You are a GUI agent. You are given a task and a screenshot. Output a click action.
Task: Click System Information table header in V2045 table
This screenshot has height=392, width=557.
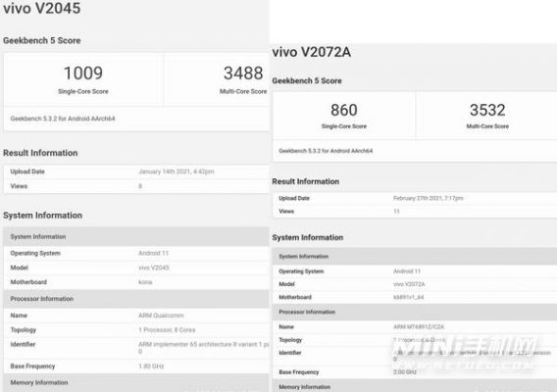coord(38,237)
